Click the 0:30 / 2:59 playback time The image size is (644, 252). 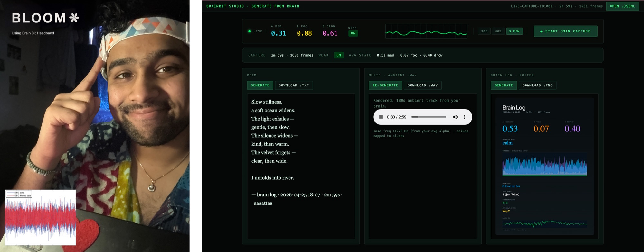click(396, 117)
